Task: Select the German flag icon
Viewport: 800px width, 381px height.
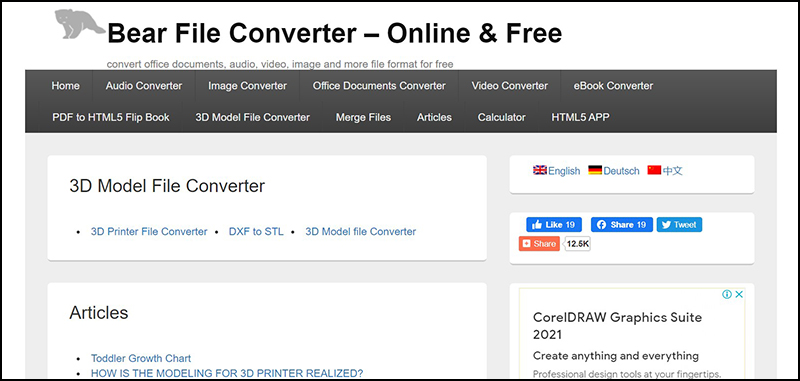Action: (595, 170)
